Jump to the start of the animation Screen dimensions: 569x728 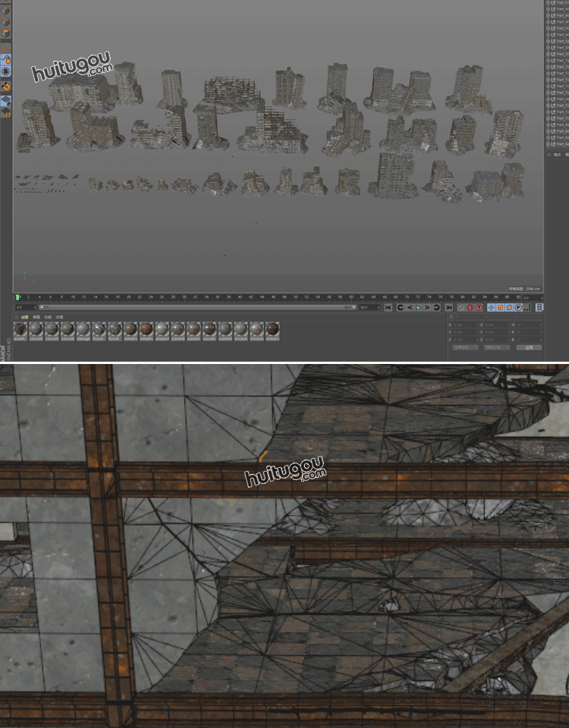click(x=388, y=307)
